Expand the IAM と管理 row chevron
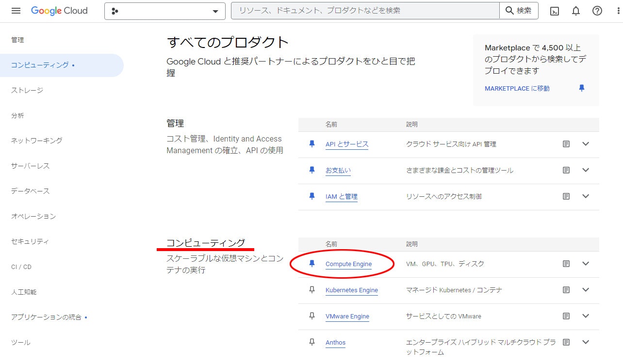 (x=586, y=196)
